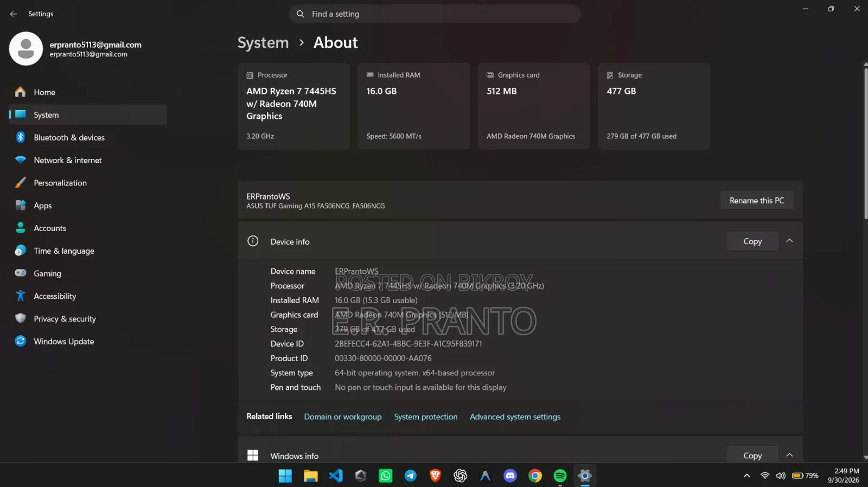Go back with the Settings back arrow

(14, 14)
